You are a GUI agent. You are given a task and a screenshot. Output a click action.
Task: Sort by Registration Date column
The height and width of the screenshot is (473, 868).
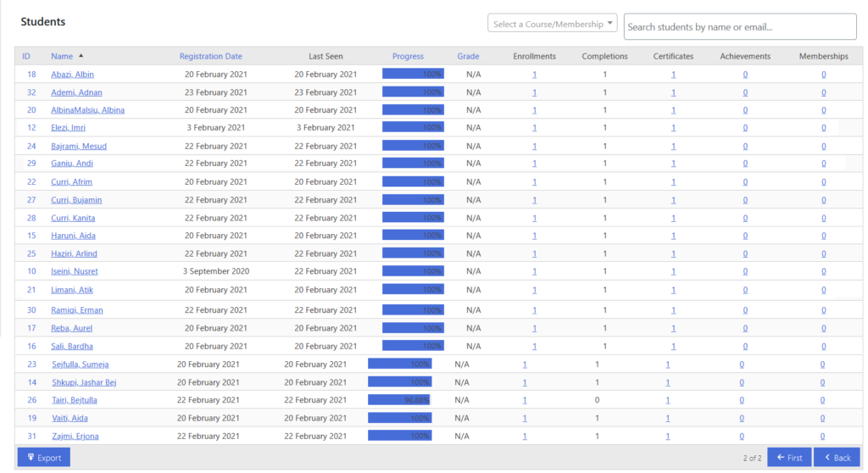pyautogui.click(x=210, y=57)
